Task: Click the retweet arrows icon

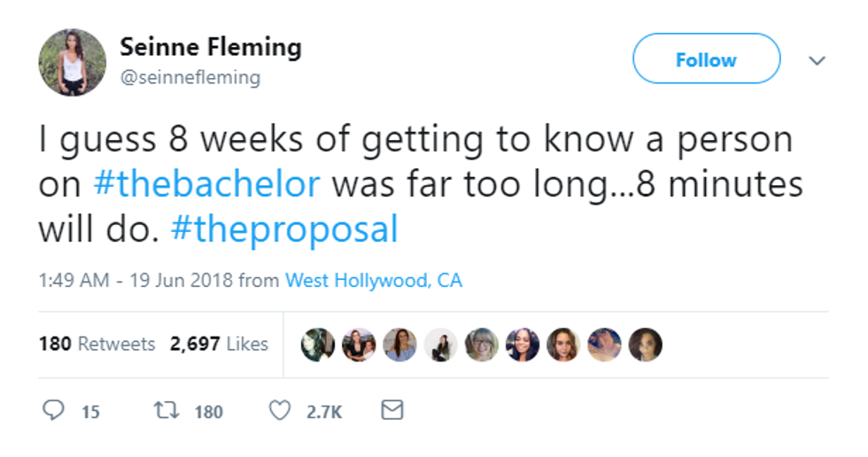Action: click(165, 411)
